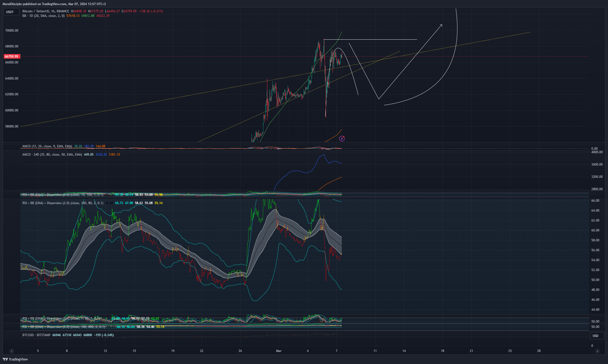This screenshot has width=608, height=364.
Task: Select the BTCUSD BITSTAMP legend
Action: 36,335
